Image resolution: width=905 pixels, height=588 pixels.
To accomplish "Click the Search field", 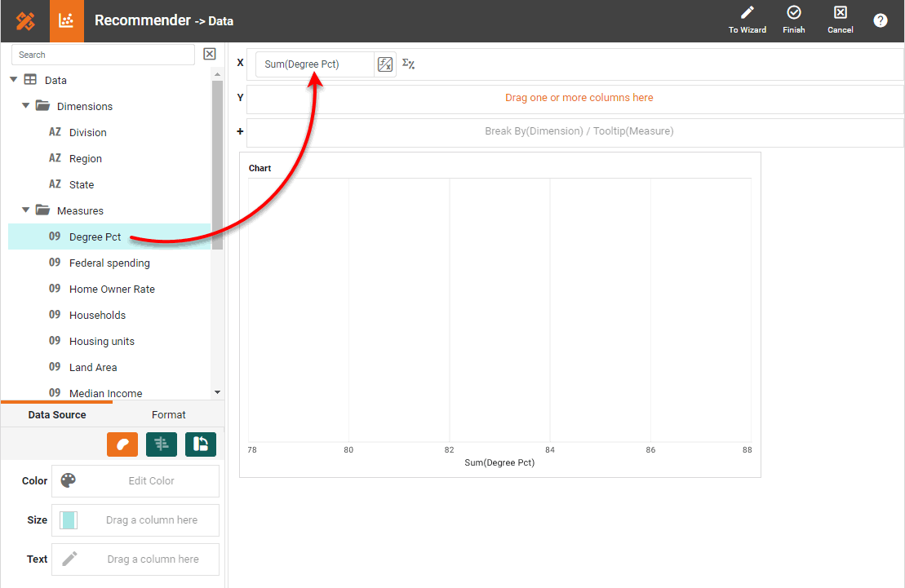I will [104, 55].
